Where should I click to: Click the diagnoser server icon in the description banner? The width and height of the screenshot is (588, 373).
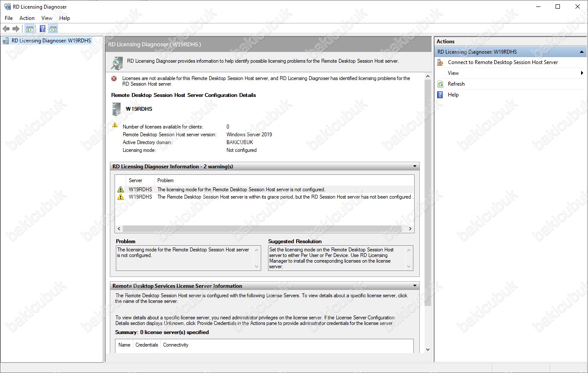(117, 63)
